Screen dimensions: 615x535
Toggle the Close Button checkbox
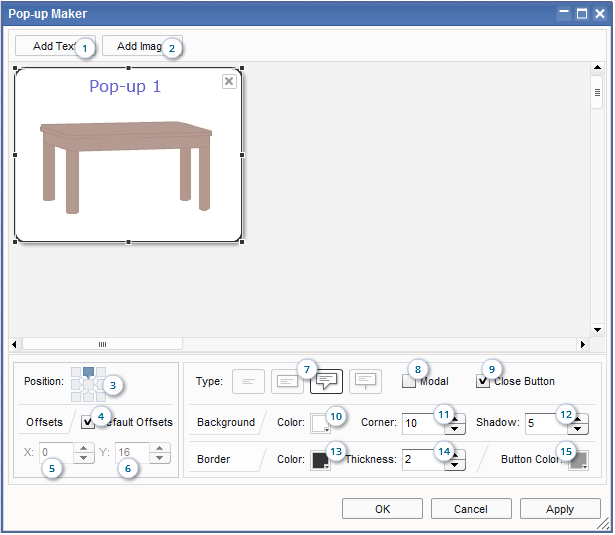483,381
